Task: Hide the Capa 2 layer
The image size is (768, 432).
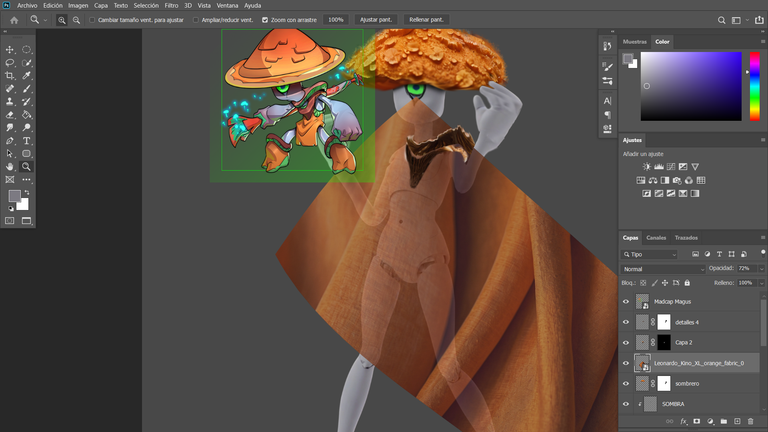Action: click(626, 342)
